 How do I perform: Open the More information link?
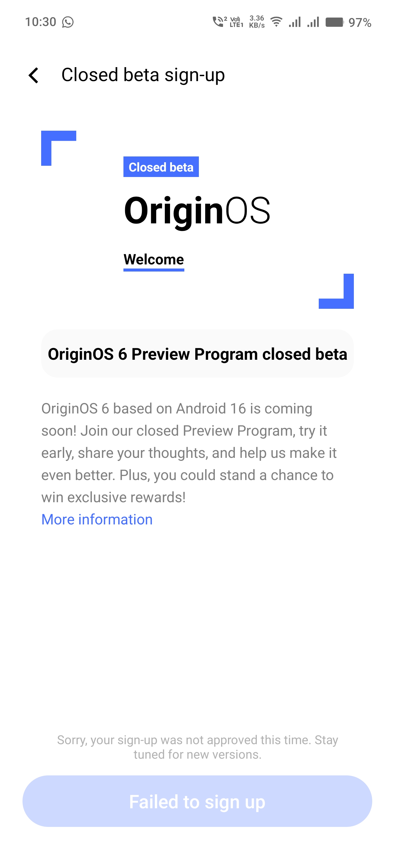tap(97, 519)
